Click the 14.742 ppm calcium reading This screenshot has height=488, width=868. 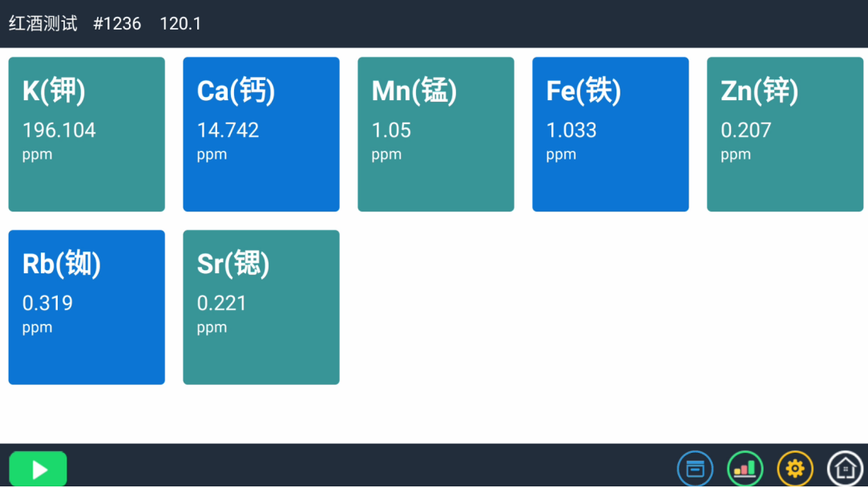228,131
